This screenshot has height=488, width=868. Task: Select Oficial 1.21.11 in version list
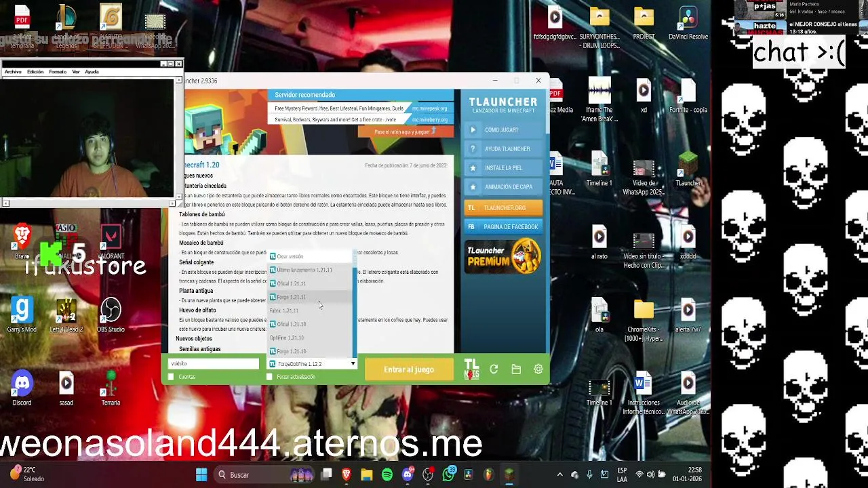click(x=310, y=283)
